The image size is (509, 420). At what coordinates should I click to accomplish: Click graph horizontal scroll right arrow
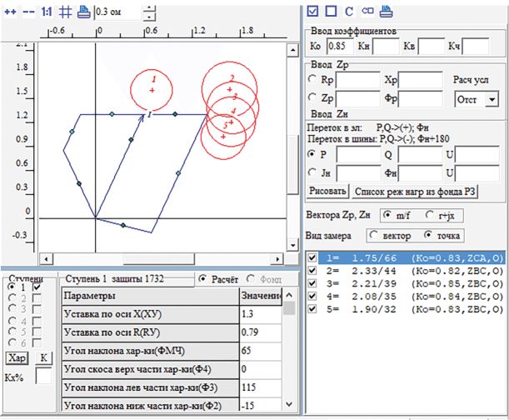tap(277, 259)
